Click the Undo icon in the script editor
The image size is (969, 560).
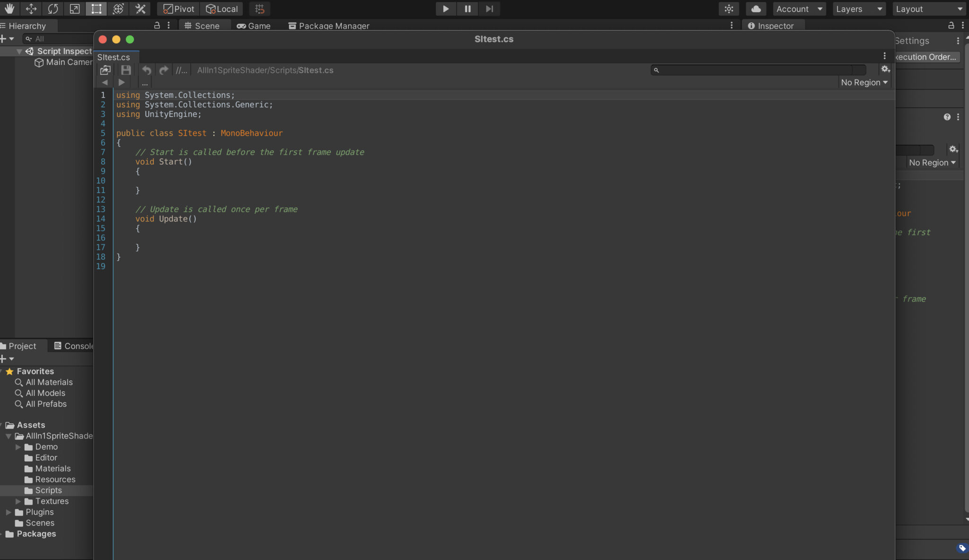tap(146, 70)
